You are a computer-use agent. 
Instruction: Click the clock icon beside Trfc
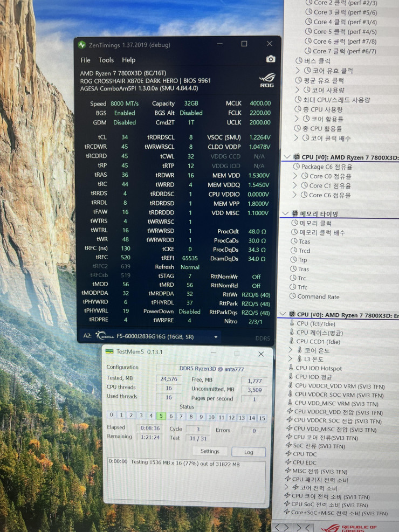click(293, 287)
